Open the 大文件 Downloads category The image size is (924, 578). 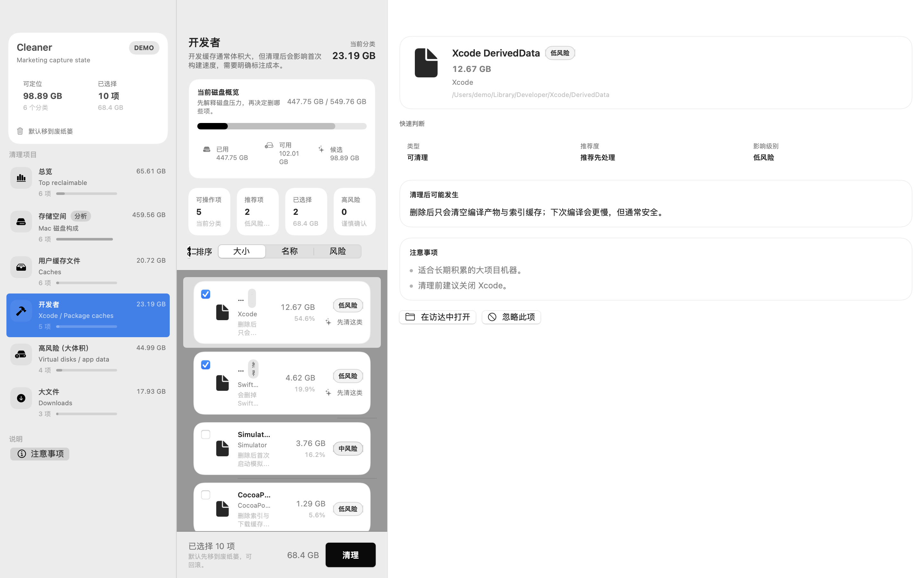pos(88,402)
